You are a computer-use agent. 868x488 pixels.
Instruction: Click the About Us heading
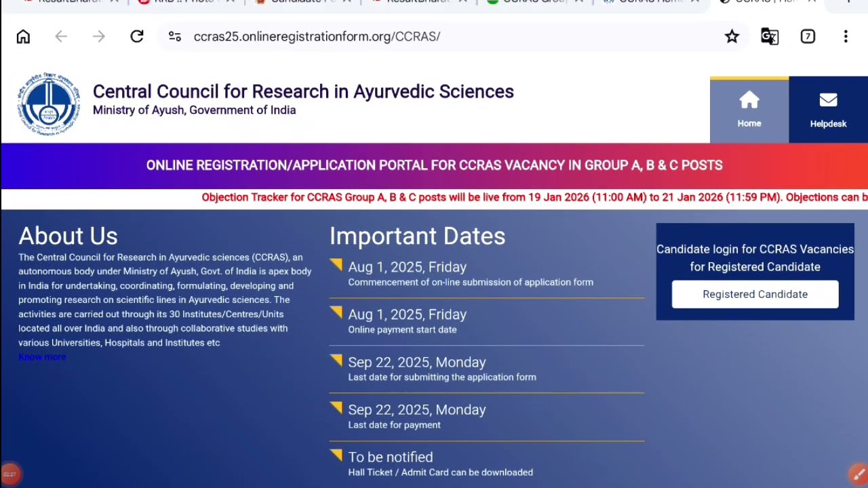[68, 236]
